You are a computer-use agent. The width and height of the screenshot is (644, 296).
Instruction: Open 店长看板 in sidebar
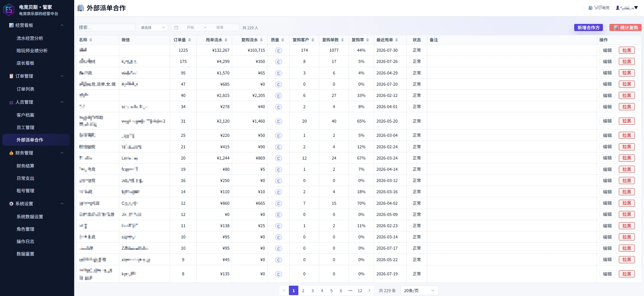coord(25,63)
